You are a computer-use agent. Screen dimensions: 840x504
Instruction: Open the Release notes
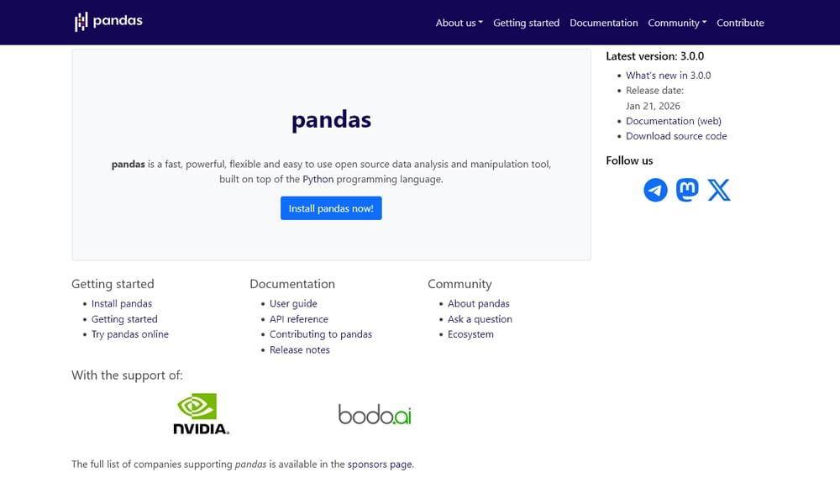299,349
